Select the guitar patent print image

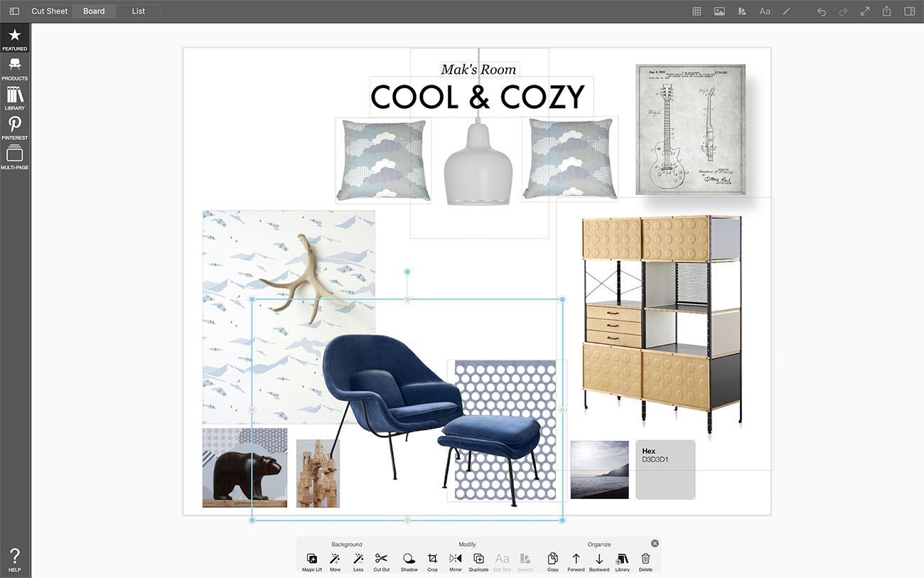[690, 129]
